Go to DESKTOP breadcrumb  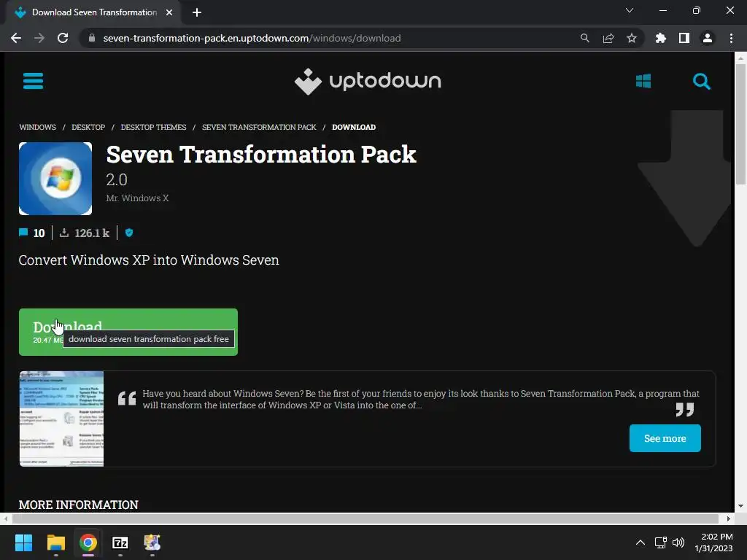tap(88, 127)
